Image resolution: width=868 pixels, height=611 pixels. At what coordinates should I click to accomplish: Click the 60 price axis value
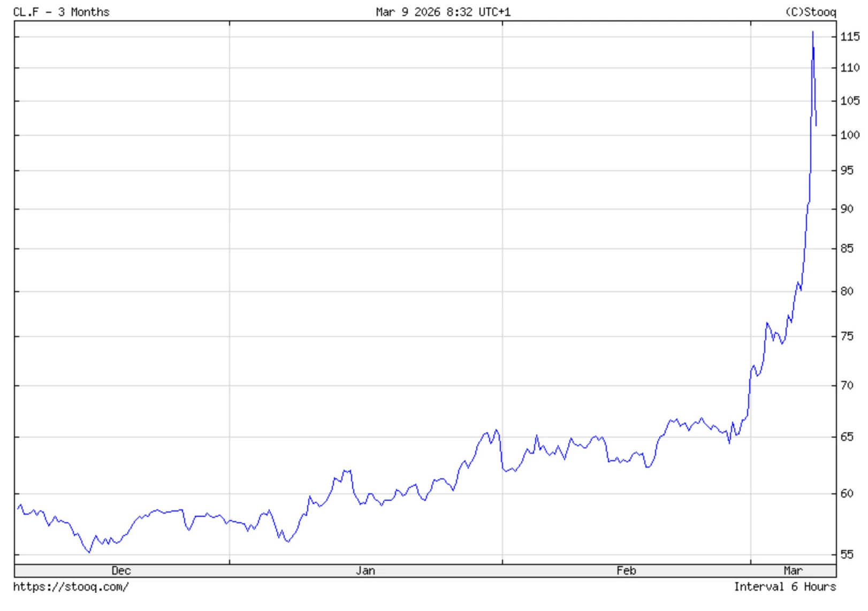[847, 494]
